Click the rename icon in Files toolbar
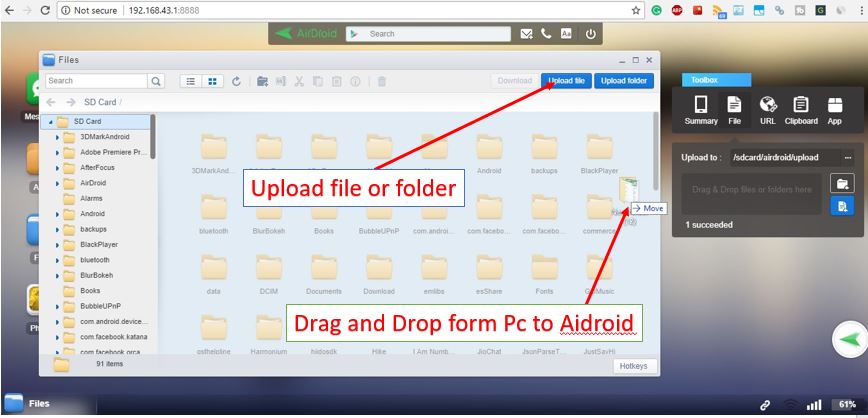The width and height of the screenshot is (868, 418). [x=281, y=81]
